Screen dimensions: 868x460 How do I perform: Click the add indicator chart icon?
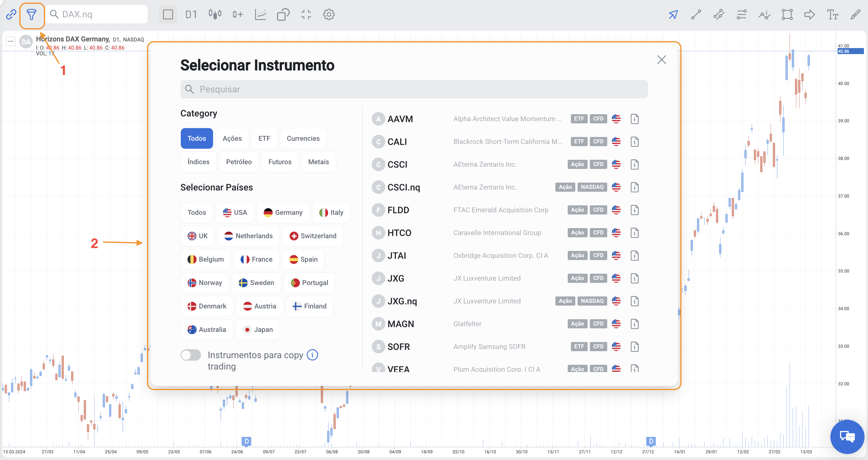[260, 15]
